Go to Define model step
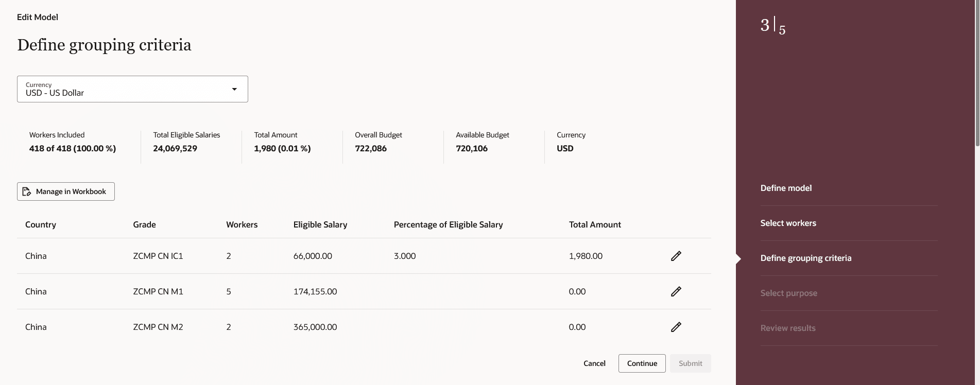 pos(786,188)
